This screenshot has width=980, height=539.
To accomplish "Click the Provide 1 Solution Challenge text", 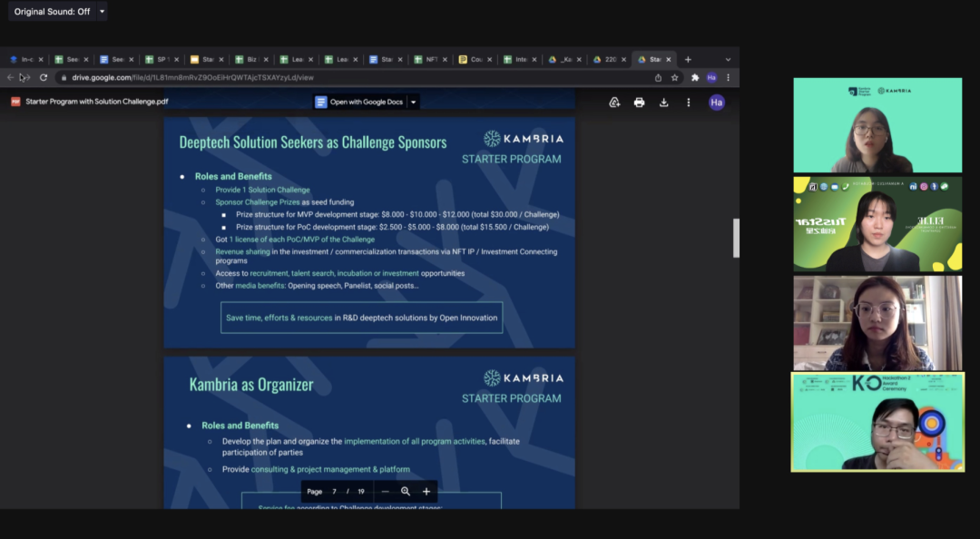I will [262, 190].
